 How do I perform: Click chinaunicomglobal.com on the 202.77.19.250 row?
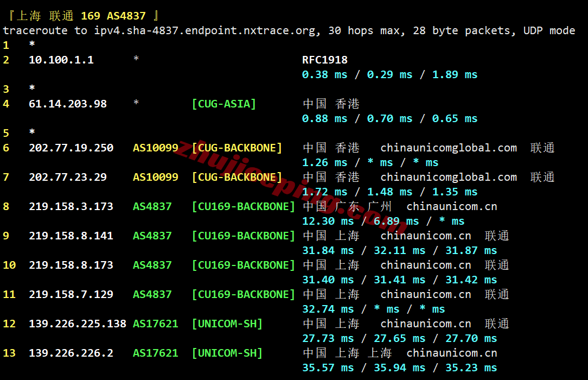(449, 148)
